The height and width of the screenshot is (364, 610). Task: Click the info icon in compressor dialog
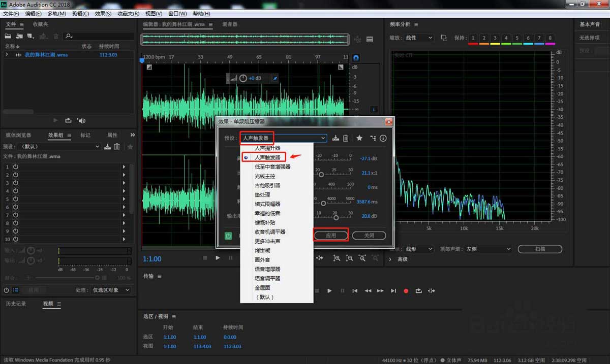tap(383, 138)
